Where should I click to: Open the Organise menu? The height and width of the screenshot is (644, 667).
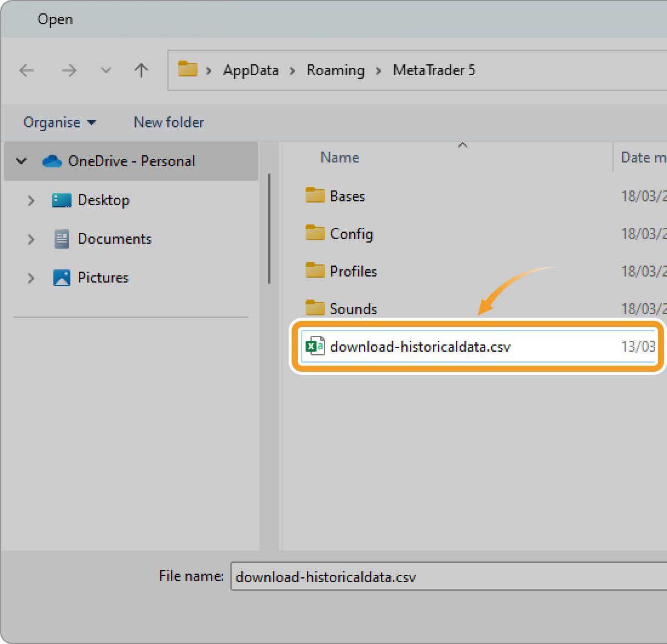pyautogui.click(x=59, y=122)
